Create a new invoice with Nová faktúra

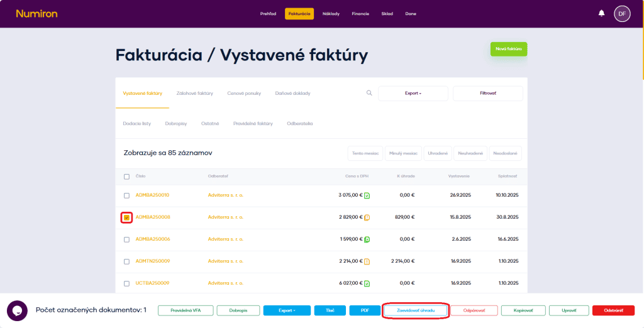[508, 49]
